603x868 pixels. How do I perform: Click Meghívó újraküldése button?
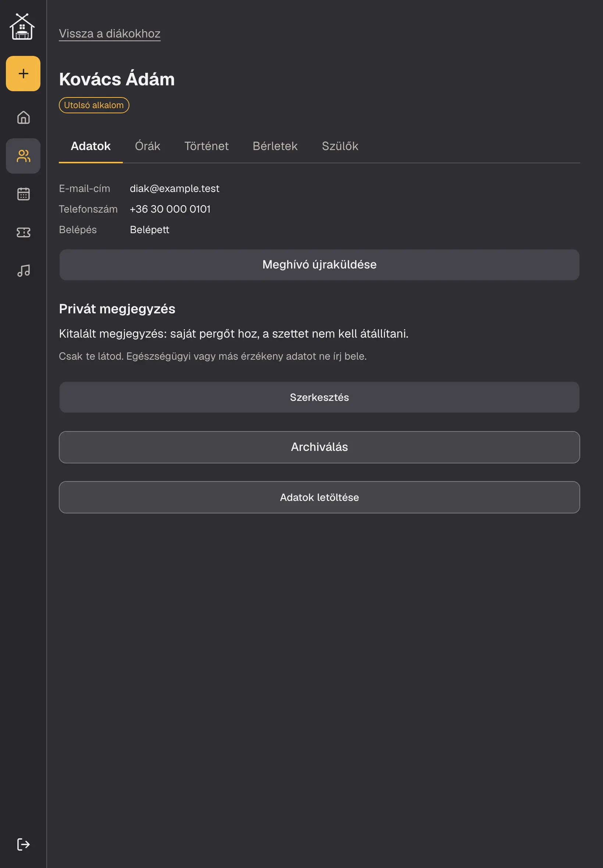pos(319,264)
